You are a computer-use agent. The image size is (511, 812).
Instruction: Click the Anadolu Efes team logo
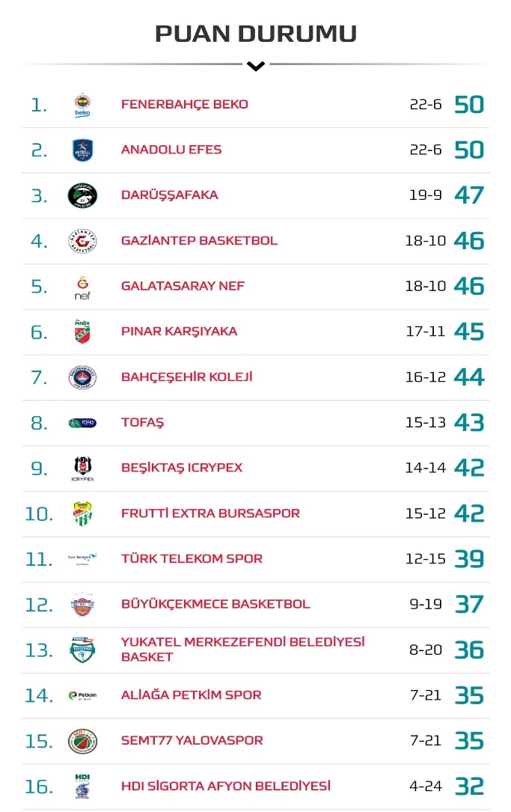(x=82, y=150)
